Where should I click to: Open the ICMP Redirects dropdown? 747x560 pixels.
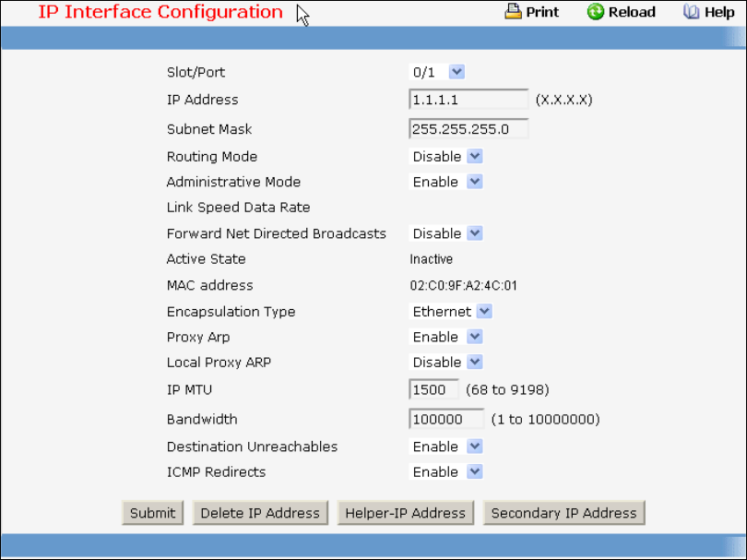(446, 471)
